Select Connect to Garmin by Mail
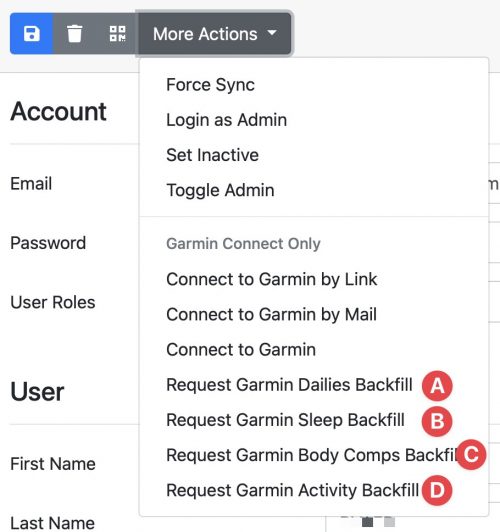The height and width of the screenshot is (532, 500). [314, 315]
